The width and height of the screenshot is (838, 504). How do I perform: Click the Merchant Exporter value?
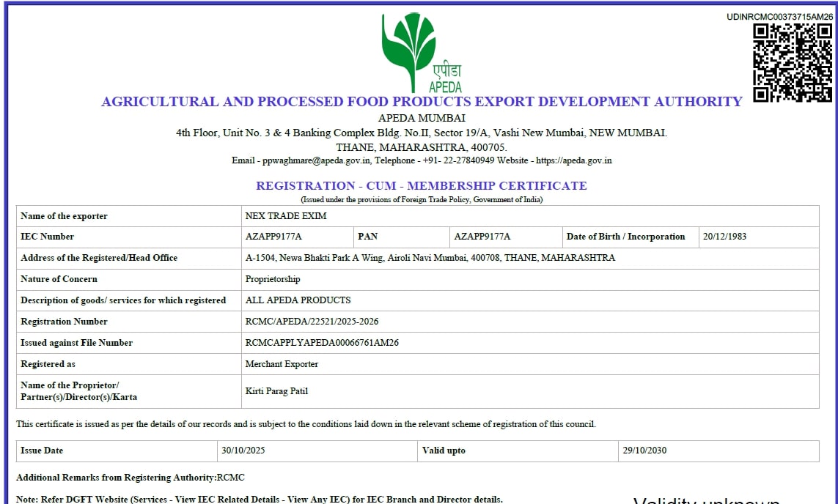click(282, 364)
